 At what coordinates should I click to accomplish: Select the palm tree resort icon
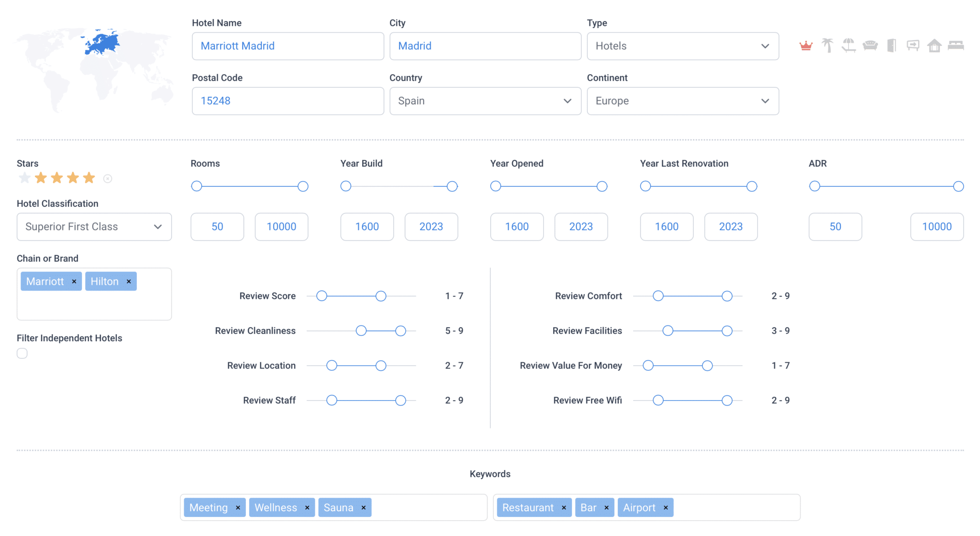coord(827,45)
